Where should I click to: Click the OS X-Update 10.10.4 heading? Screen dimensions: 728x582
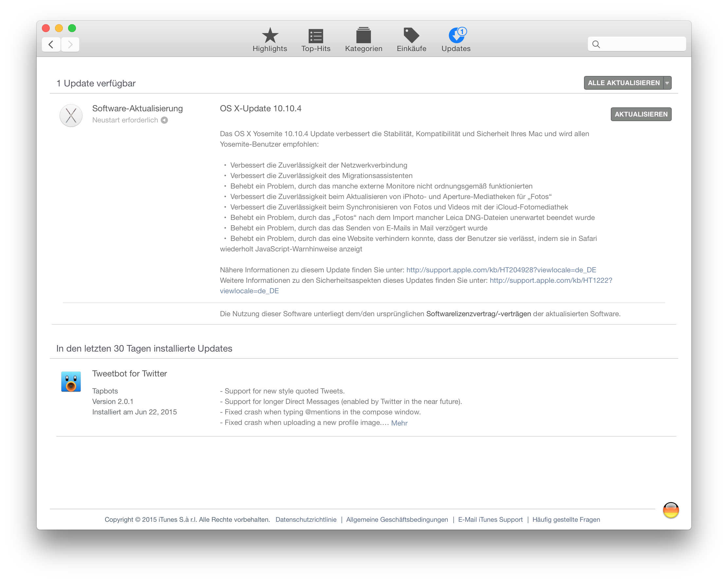coord(261,108)
